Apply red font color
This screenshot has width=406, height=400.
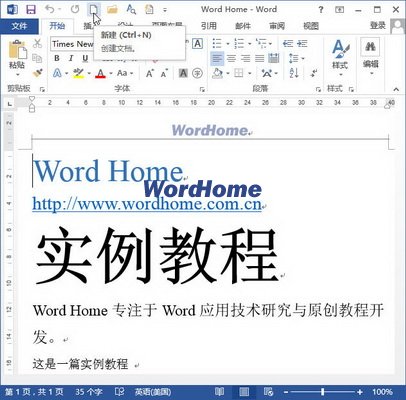(x=100, y=73)
